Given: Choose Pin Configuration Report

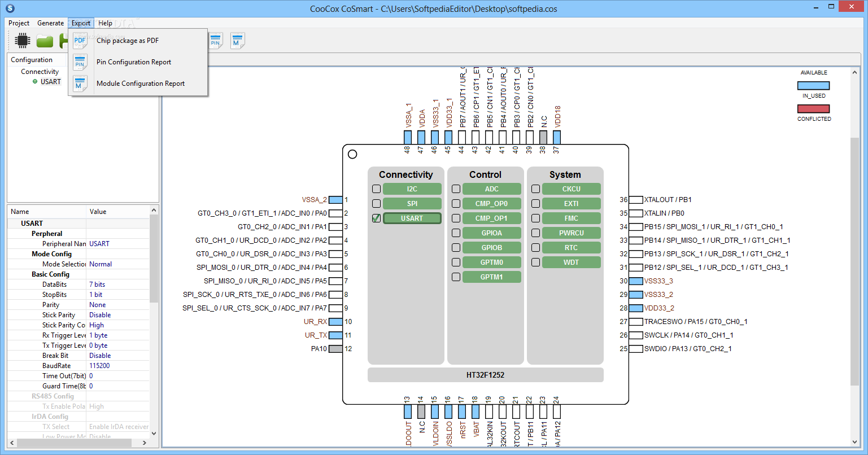Looking at the screenshot, I should (138, 62).
